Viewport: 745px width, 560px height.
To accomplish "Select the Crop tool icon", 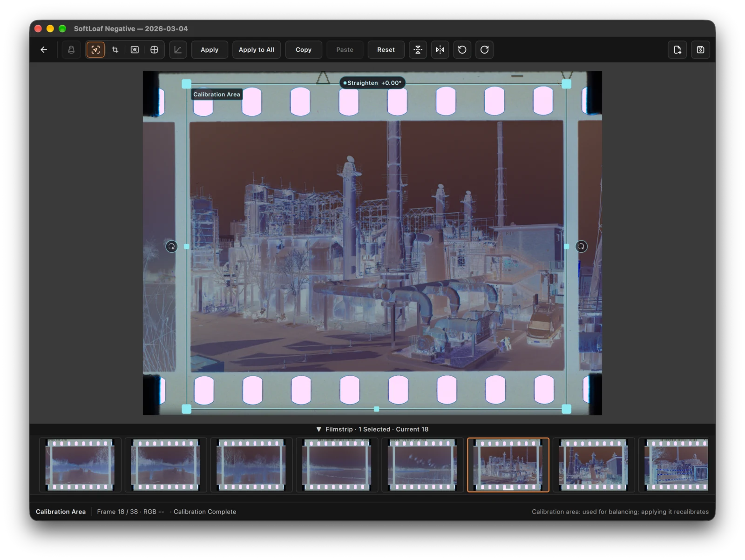I will coord(115,50).
